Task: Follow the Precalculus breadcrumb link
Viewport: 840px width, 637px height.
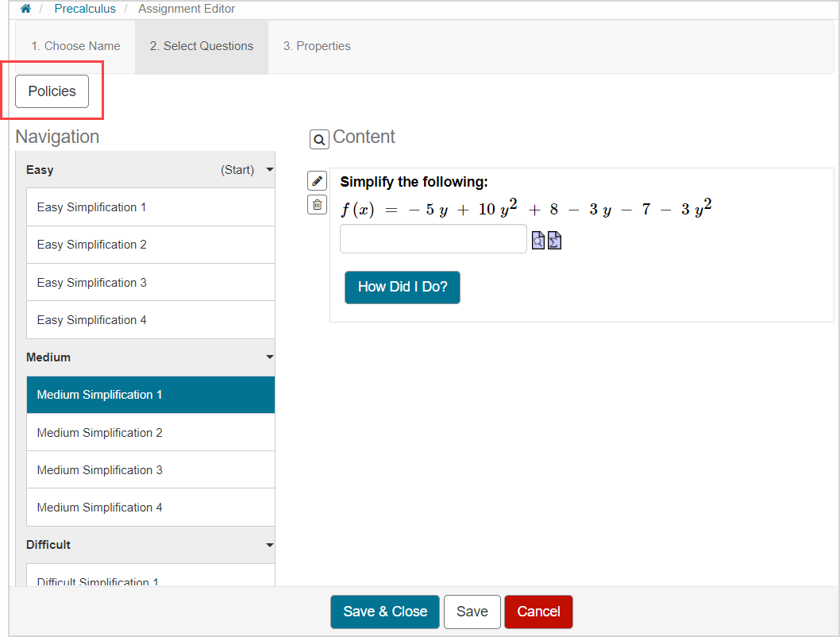Action: [85, 9]
